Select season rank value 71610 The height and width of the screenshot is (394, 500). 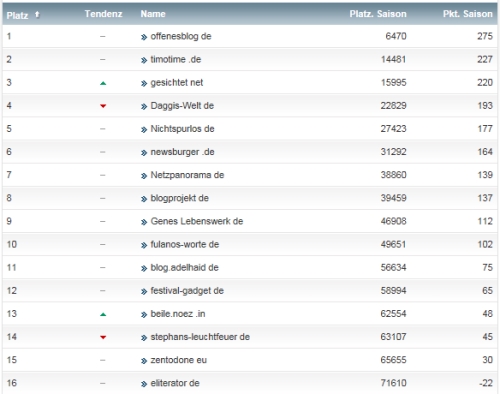point(394,383)
